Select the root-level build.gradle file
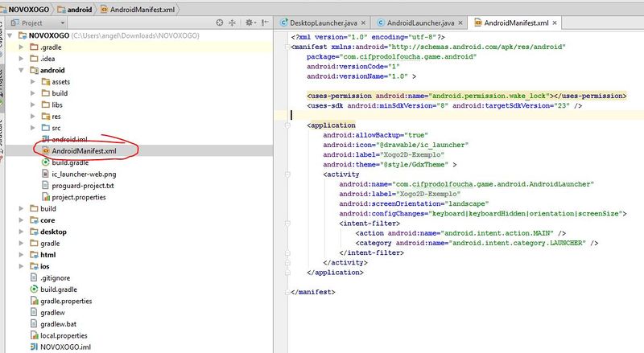Screen dimensions: 644x353 [x=138, y=289]
